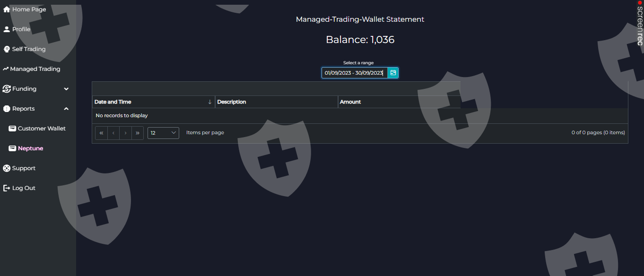
Task: Click the date range input field
Action: (354, 73)
